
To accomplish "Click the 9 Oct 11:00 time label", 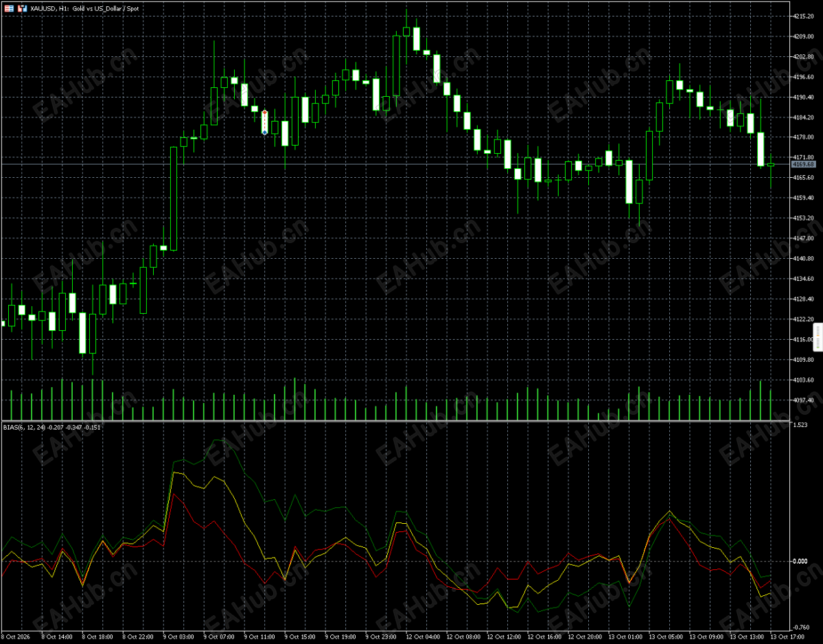I will coord(259,637).
